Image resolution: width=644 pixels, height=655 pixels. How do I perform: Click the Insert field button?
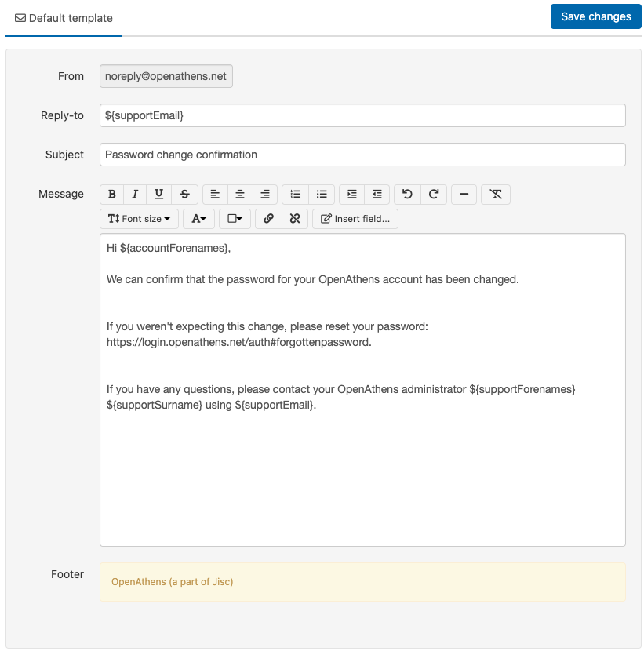(x=355, y=219)
